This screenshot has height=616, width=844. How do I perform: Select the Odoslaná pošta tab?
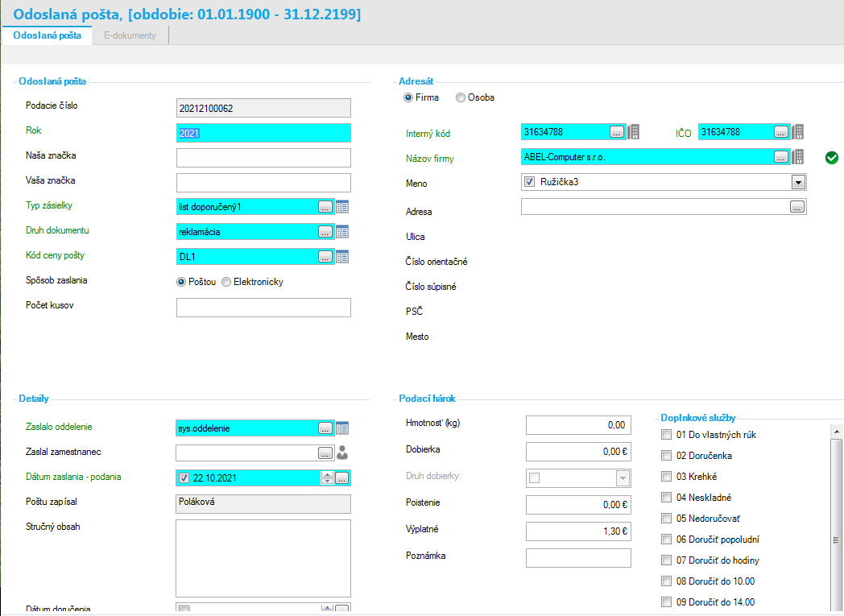pyautogui.click(x=47, y=35)
